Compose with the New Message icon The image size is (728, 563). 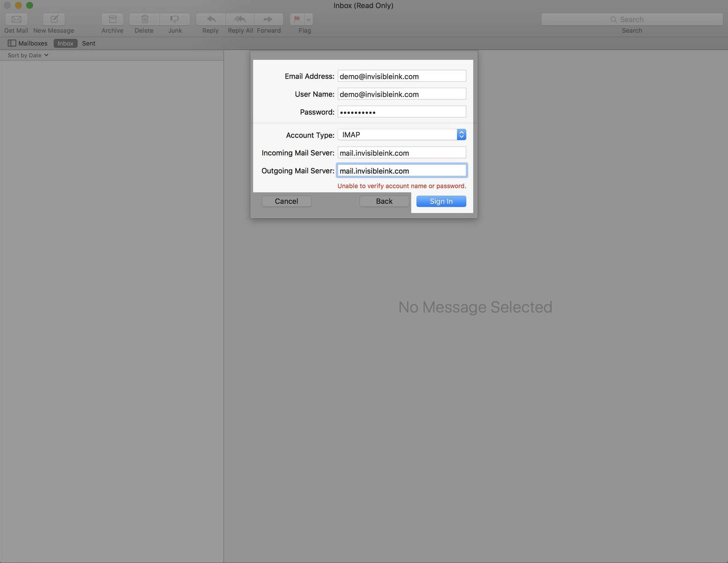coord(54,19)
